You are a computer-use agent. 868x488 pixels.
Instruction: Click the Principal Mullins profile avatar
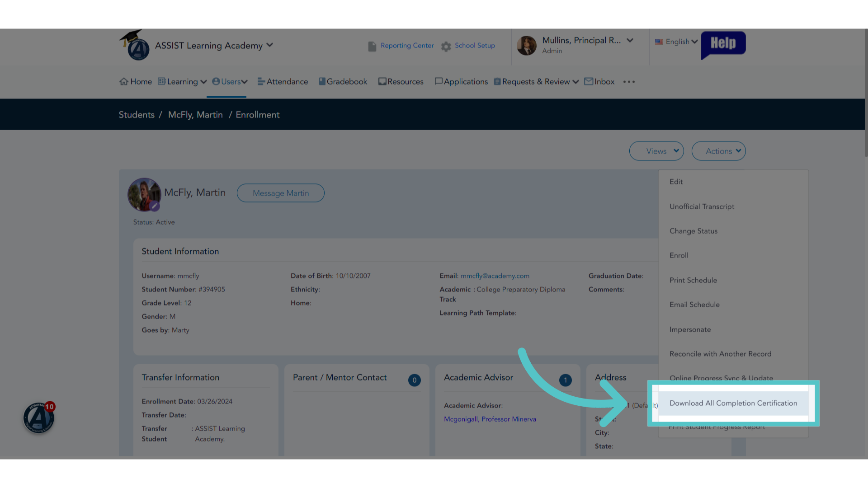click(527, 46)
